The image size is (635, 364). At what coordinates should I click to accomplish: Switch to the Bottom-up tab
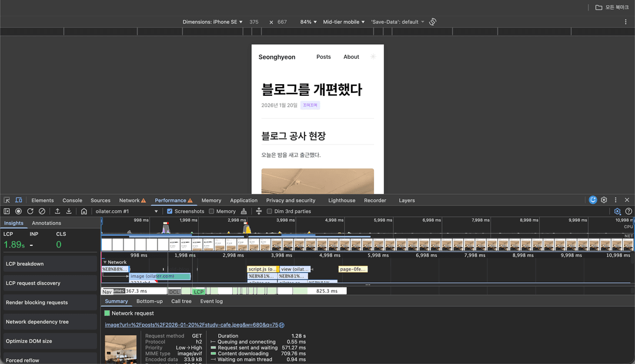click(x=149, y=301)
